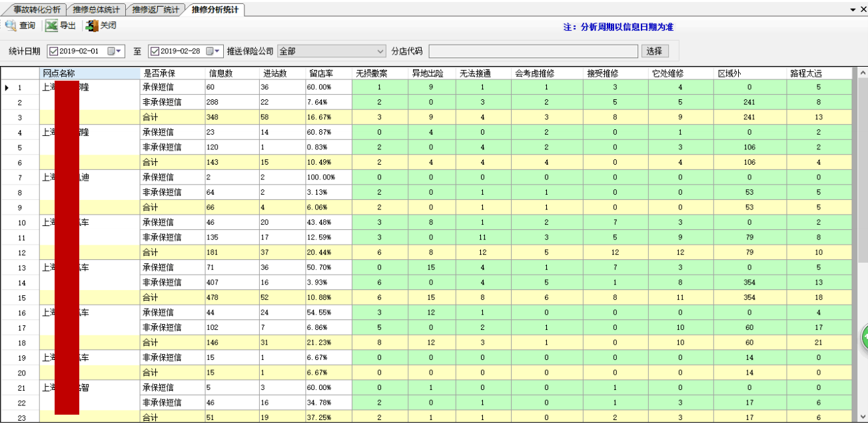
Task: Focus the 分店代码 input field
Action: (533, 51)
